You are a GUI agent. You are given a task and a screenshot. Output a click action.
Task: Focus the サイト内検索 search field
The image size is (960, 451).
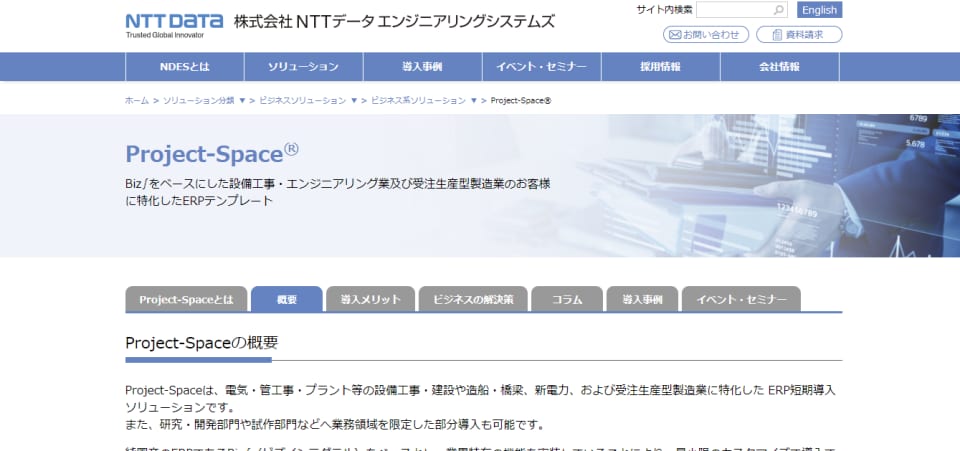coord(741,10)
